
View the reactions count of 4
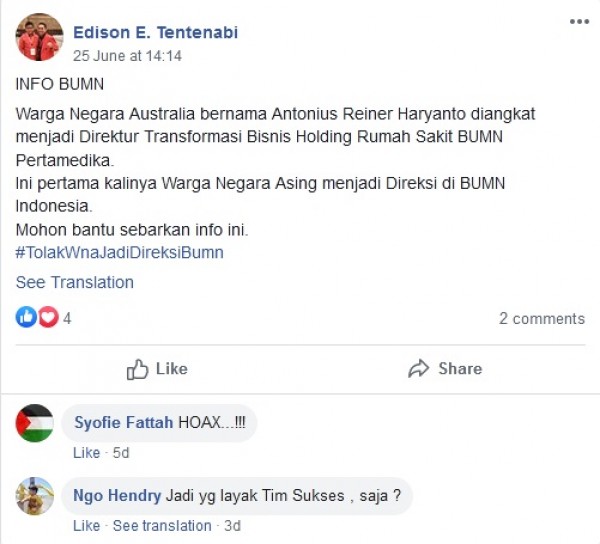[67, 319]
